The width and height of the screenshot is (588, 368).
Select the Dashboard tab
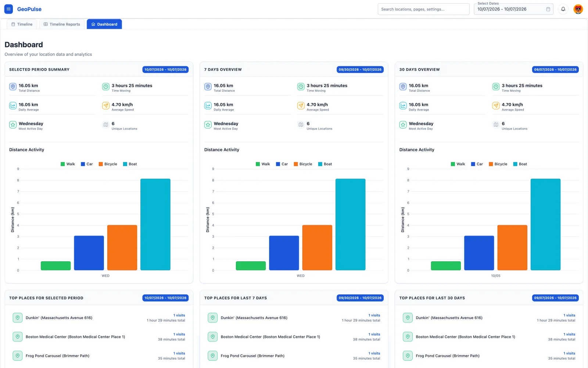click(x=104, y=24)
